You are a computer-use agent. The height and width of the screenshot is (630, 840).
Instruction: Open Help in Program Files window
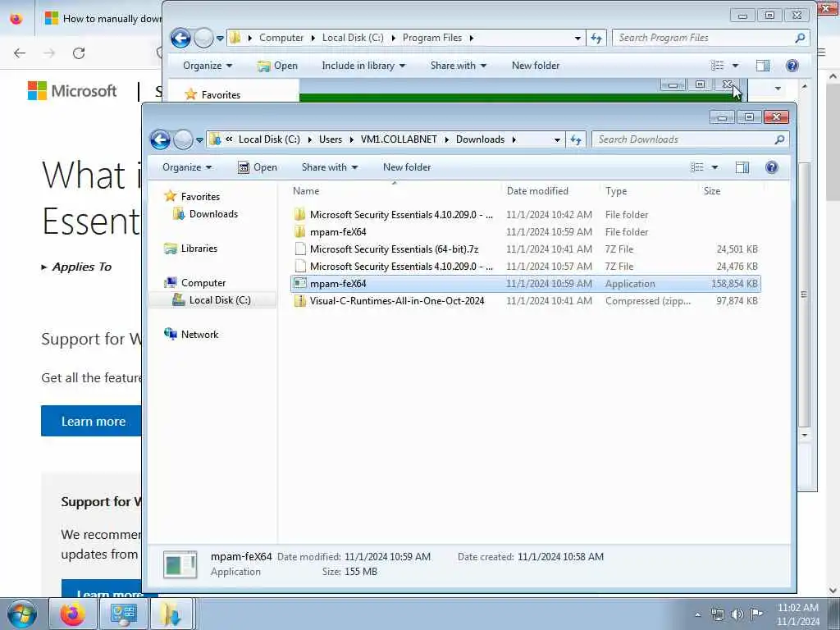[x=792, y=66]
